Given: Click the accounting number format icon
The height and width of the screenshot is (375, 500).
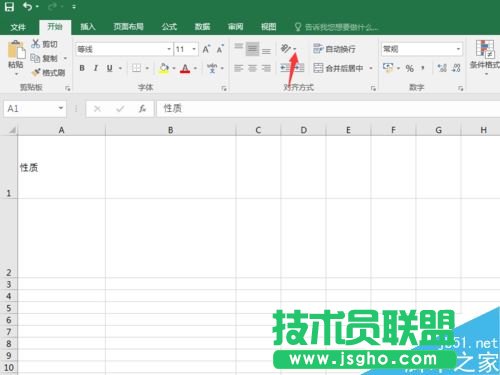Looking at the screenshot, I should pyautogui.click(x=388, y=68).
